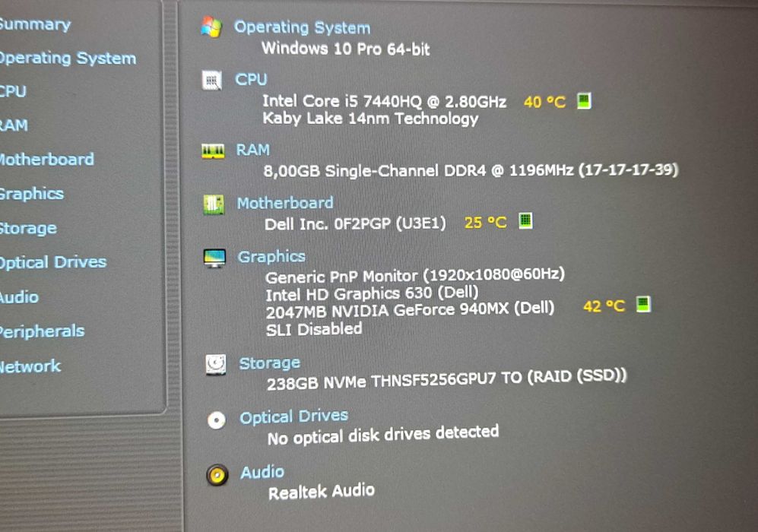
Task: Click the CPU chip icon
Action: pyautogui.click(x=211, y=81)
